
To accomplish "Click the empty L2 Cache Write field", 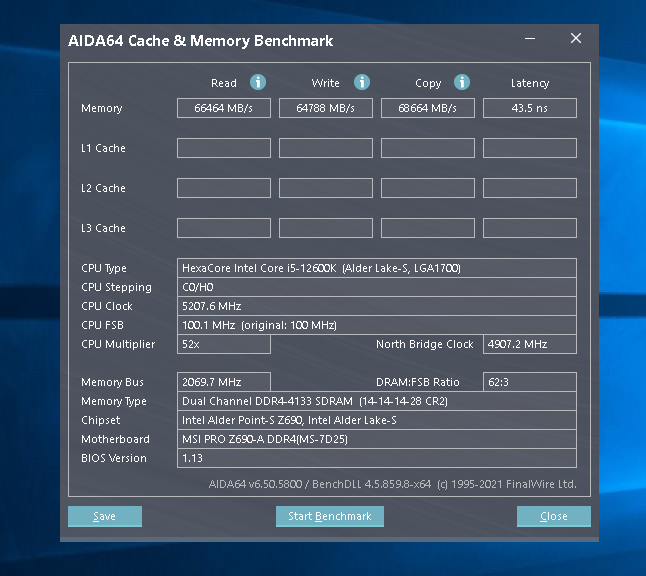I will click(x=325, y=188).
